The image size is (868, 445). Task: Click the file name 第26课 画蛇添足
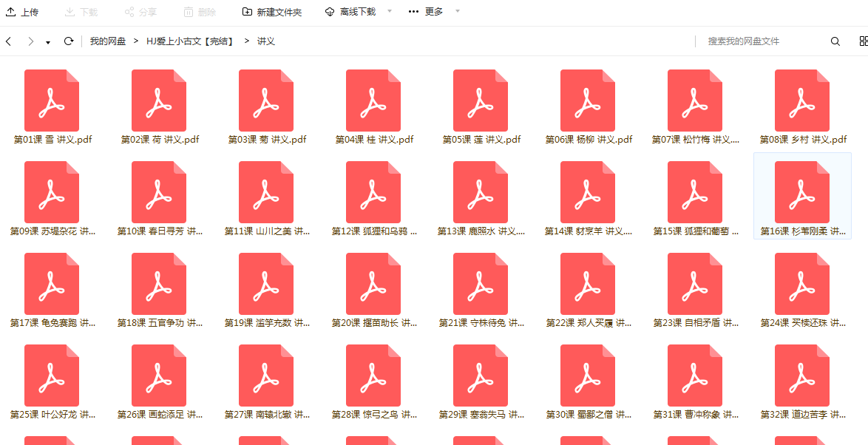tap(160, 415)
